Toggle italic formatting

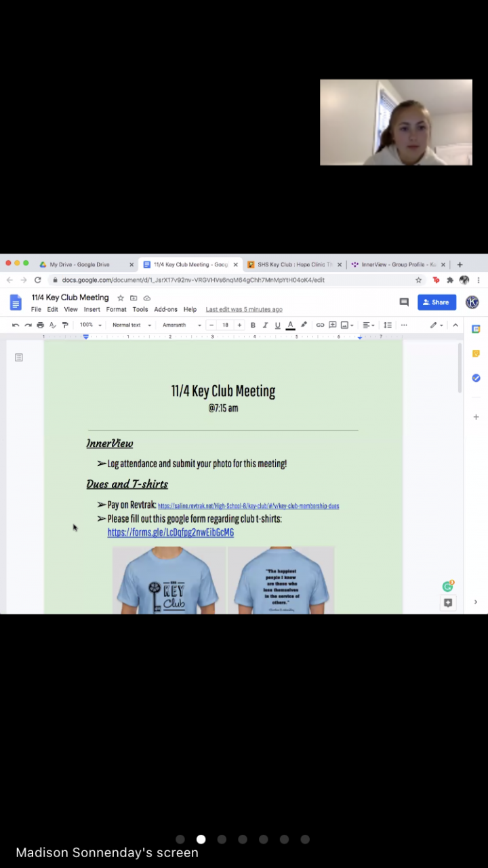[x=265, y=325]
